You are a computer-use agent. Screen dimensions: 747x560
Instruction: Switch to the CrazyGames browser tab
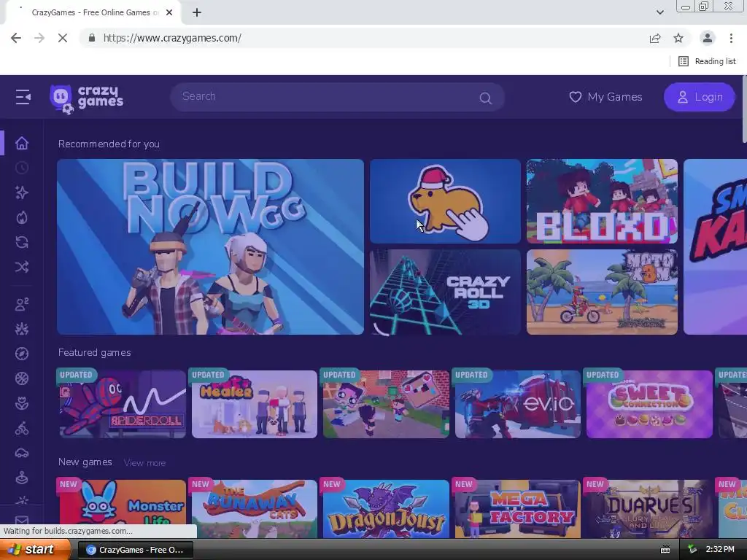tap(93, 12)
